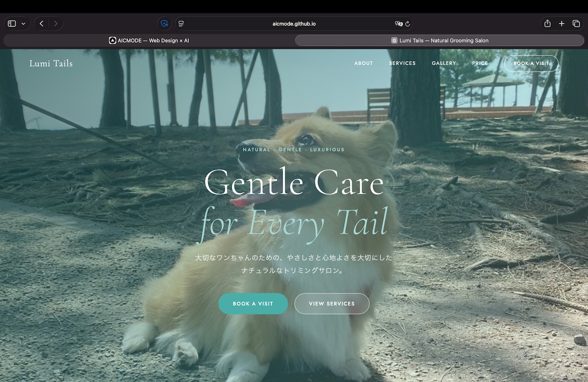Open the GALLERY navigation link
The image size is (588, 382).
coord(444,63)
